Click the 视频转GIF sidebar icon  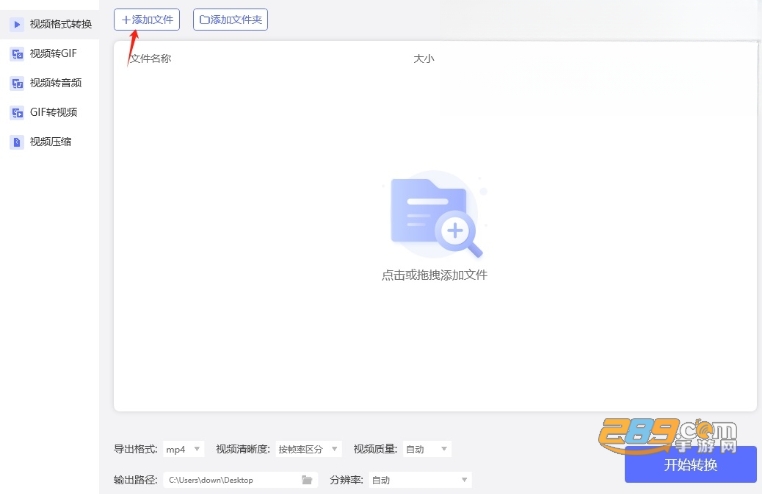click(17, 54)
